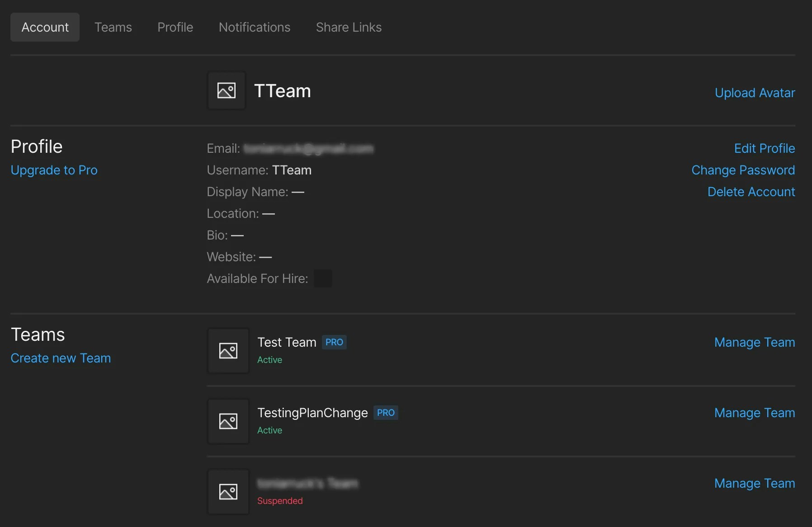Click Change Password
This screenshot has width=812, height=527.
[x=743, y=170]
